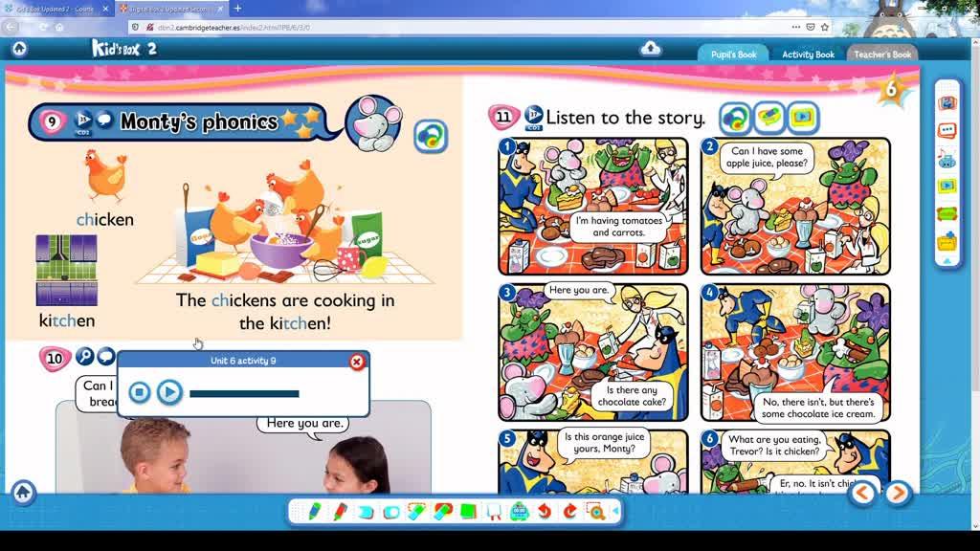
Task: Click the activity 10 speech bubble icon
Action: point(106,356)
